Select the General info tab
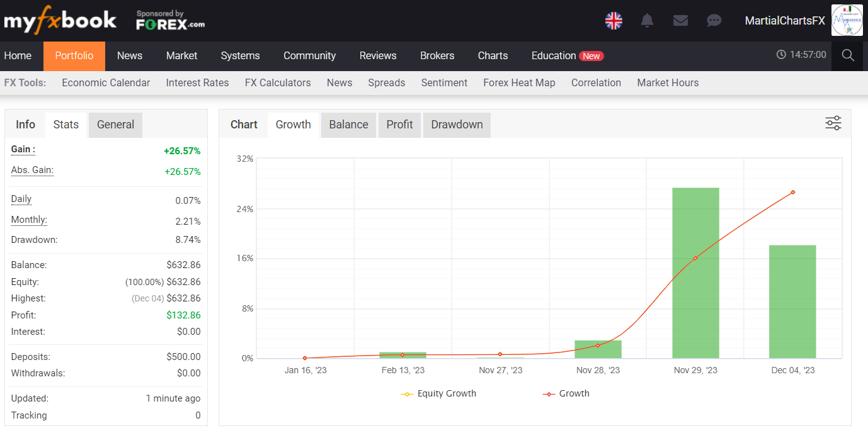This screenshot has width=868, height=433. 115,125
